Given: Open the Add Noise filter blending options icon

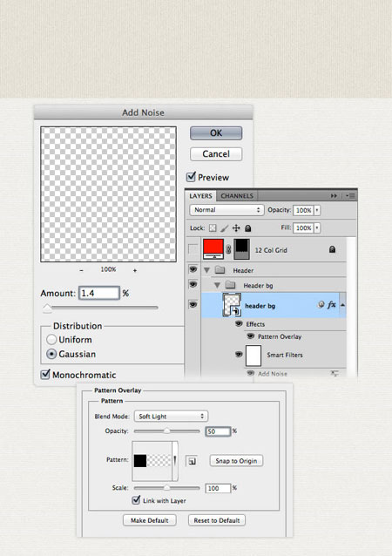Looking at the screenshot, I should point(335,373).
